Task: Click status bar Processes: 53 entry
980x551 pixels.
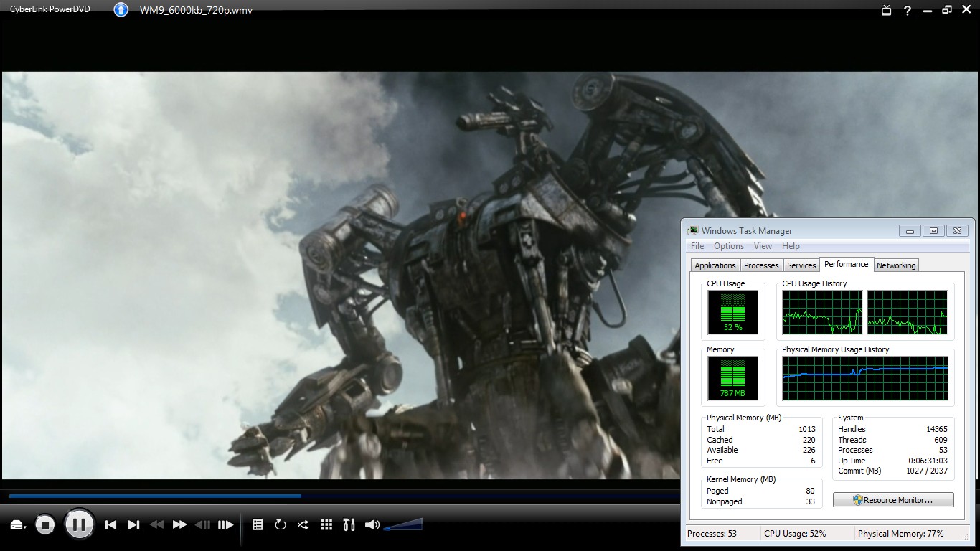Action: 712,534
